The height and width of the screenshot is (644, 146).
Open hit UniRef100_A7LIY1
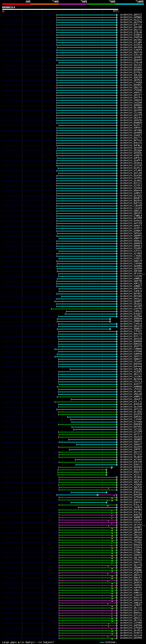click(131, 402)
